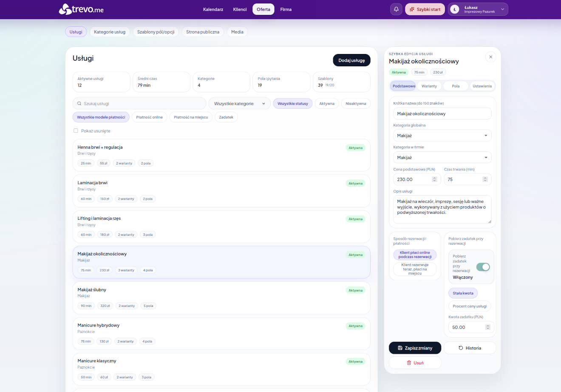Go to Klienci section

[240, 9]
